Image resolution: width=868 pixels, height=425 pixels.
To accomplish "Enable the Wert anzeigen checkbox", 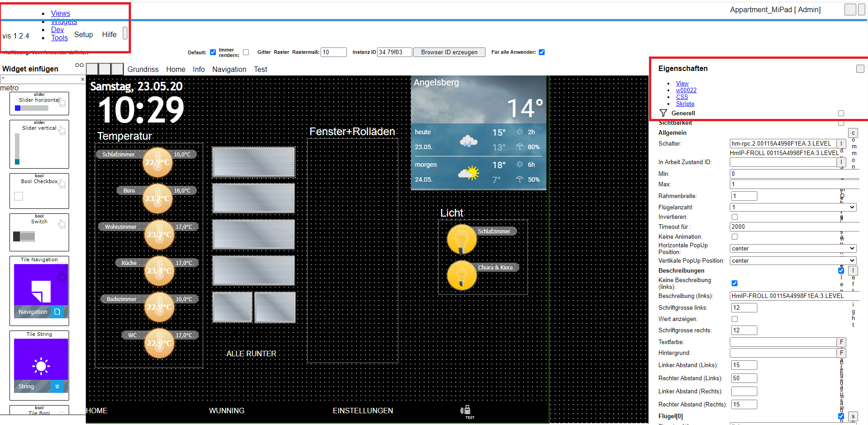I will click(735, 319).
